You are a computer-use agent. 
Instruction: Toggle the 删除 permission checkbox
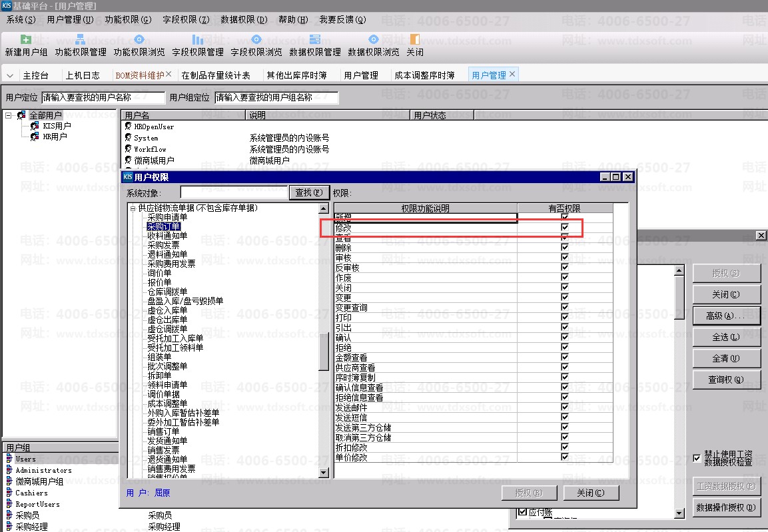565,247
